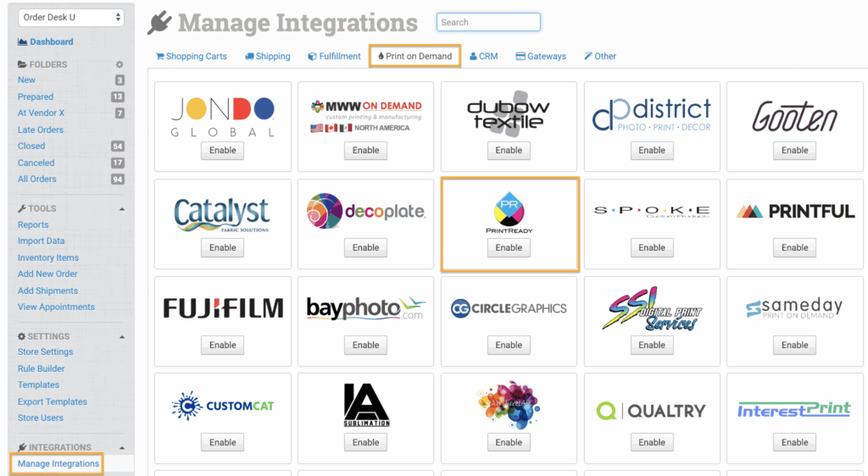Open the Gateways tab
Viewport: 868px width, 476px height.
pyautogui.click(x=541, y=57)
